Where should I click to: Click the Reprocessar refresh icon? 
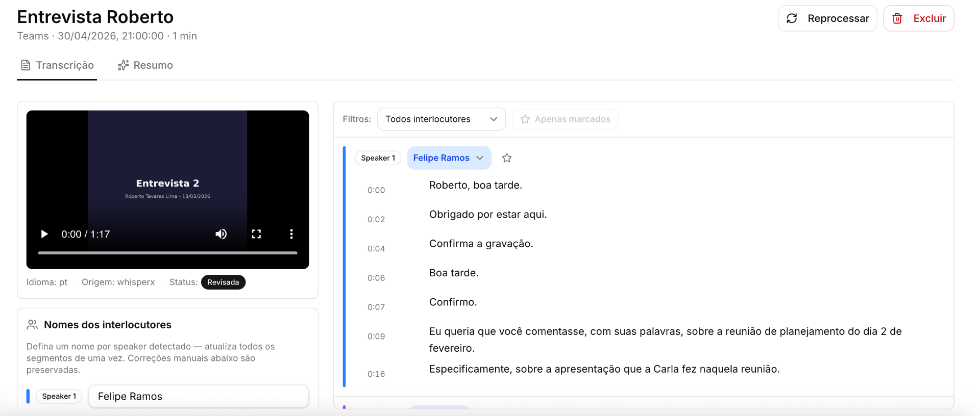(792, 18)
